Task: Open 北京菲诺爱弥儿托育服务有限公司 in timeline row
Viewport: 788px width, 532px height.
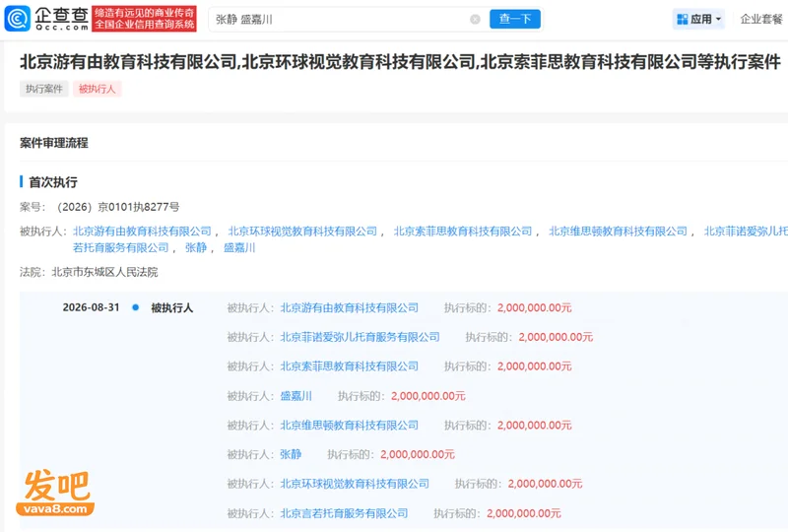Action: 360,337
